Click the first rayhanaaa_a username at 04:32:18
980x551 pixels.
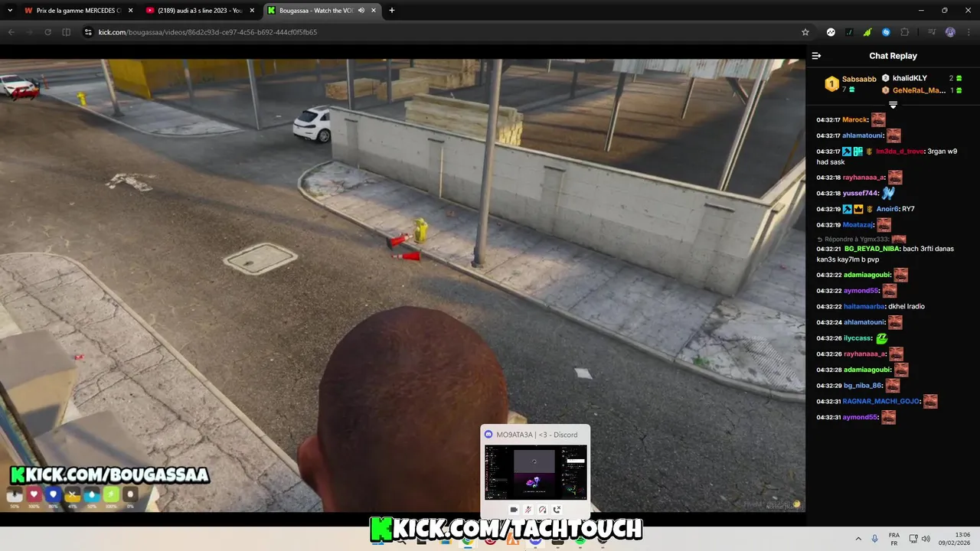(864, 178)
